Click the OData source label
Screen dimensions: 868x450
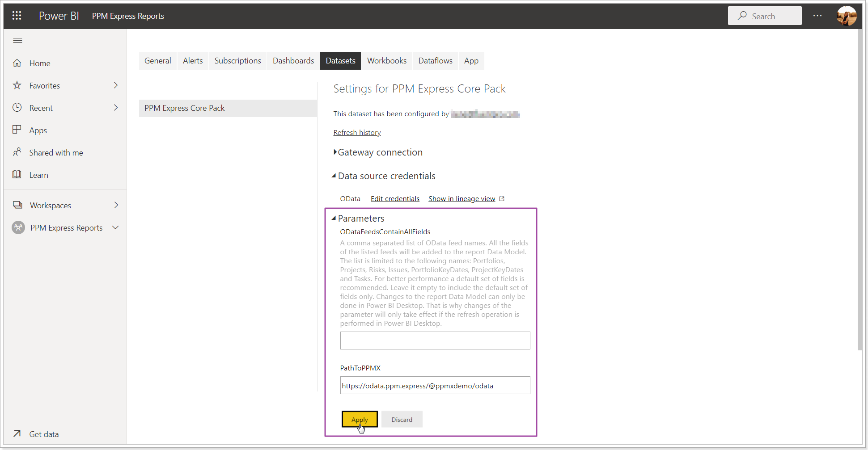click(x=350, y=199)
